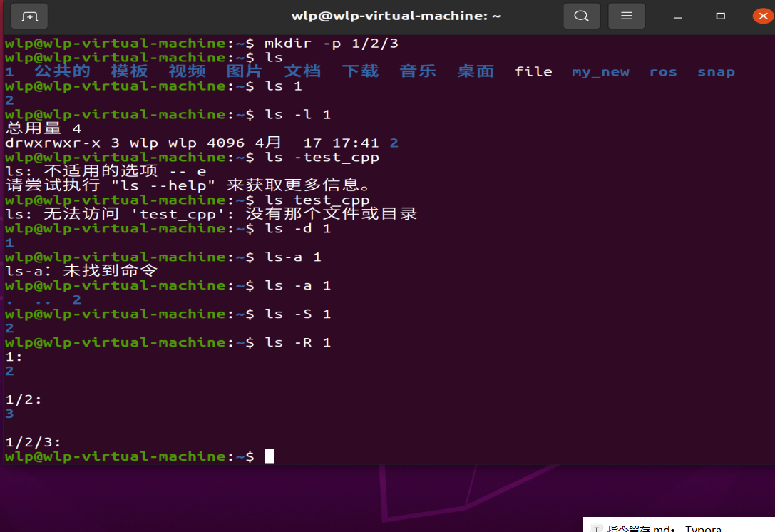Viewport: 775px width, 532px height.
Task: Click the 下载 folder name in ls output
Action: coord(360,71)
